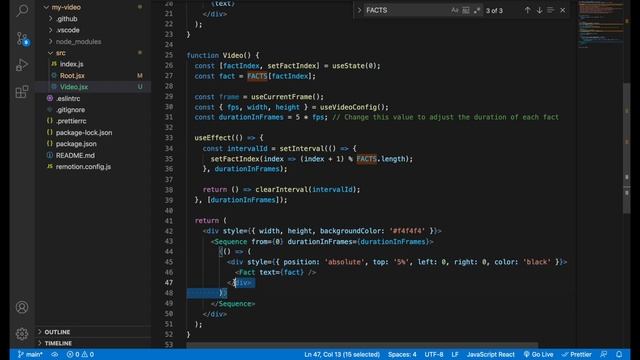Image resolution: width=640 pixels, height=360 pixels.
Task: Toggle Use Regular Expression in find widget
Action: [x=477, y=10]
